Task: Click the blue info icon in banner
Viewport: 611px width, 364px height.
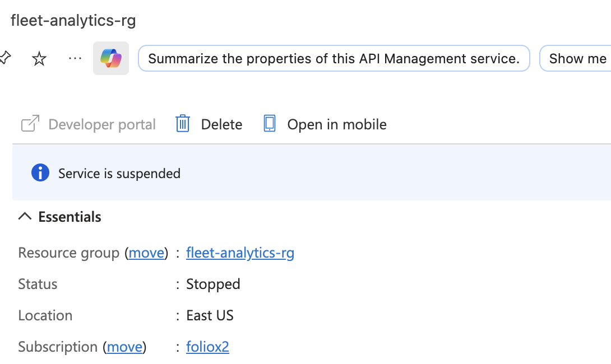Action: click(40, 172)
